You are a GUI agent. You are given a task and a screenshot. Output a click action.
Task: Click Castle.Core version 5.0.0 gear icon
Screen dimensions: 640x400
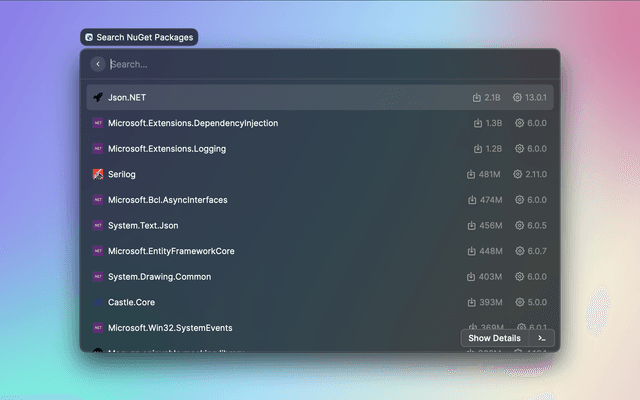[x=519, y=302]
